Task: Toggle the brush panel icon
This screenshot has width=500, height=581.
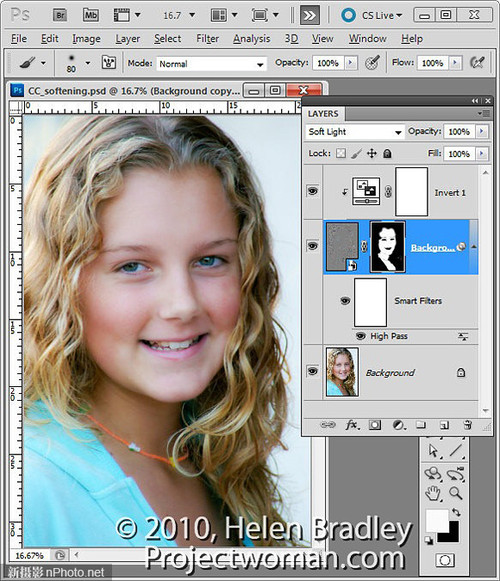Action: [109, 63]
